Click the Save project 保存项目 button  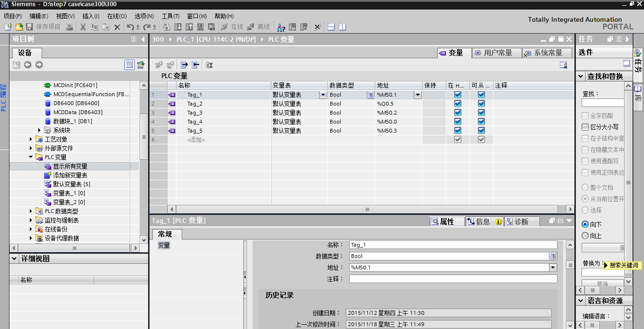pyautogui.click(x=44, y=27)
